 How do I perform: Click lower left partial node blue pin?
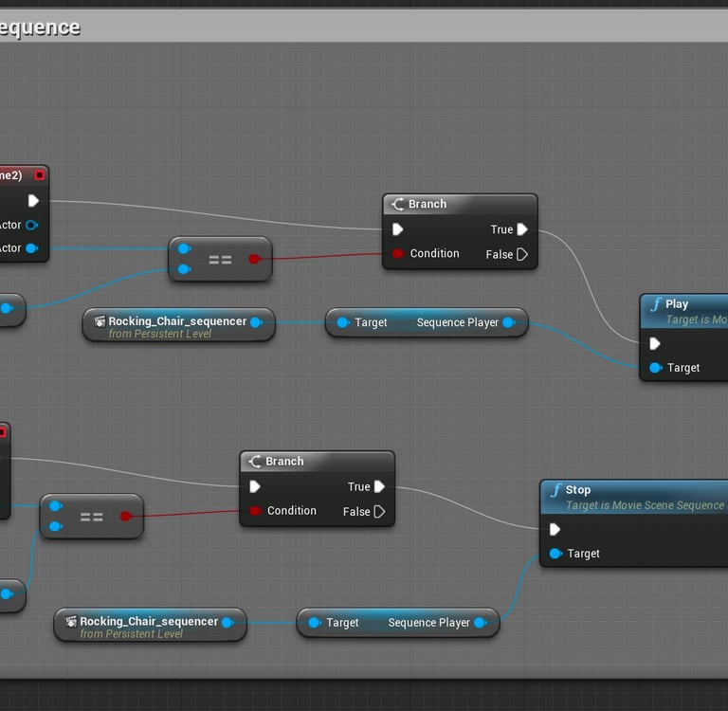coord(6,594)
